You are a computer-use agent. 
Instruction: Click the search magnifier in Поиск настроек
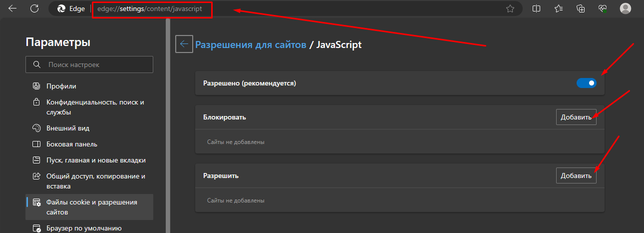(x=36, y=65)
